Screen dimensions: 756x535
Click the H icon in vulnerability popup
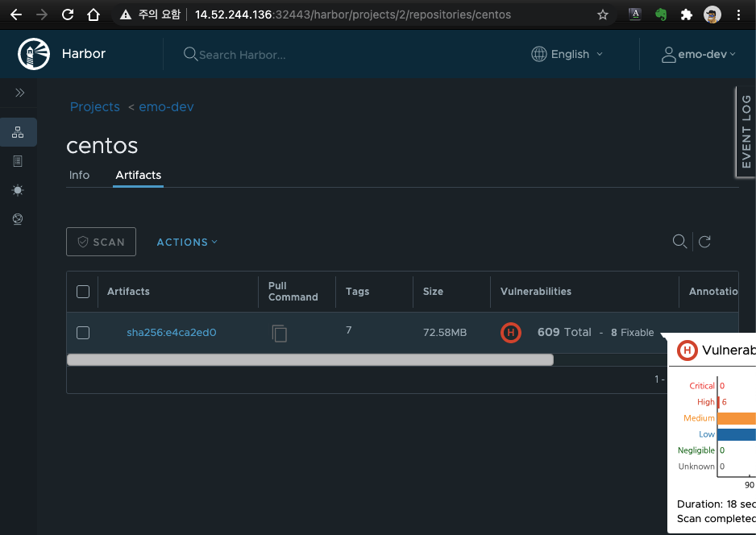click(x=687, y=350)
